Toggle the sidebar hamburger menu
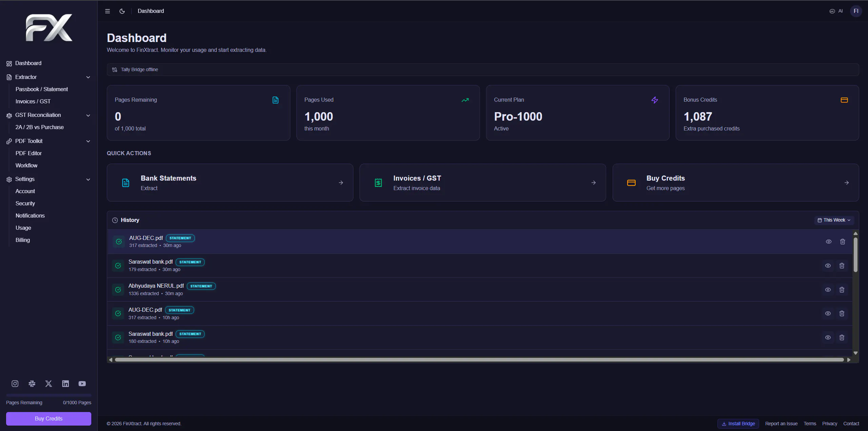 coord(108,11)
